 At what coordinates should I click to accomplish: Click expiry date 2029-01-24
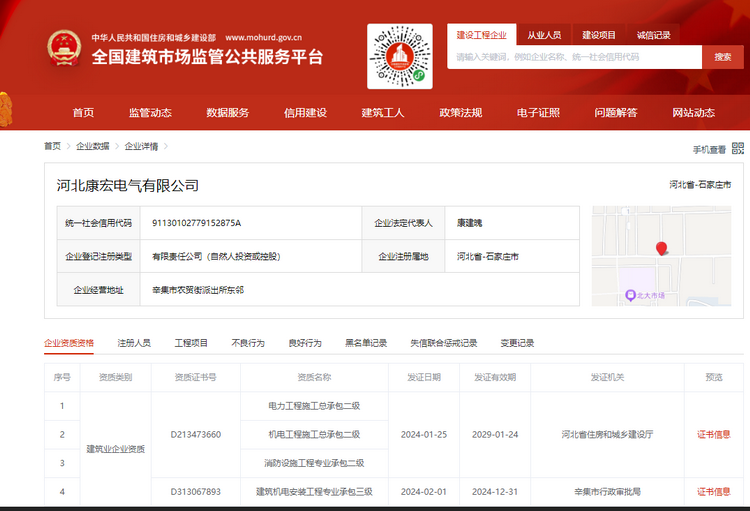point(495,434)
